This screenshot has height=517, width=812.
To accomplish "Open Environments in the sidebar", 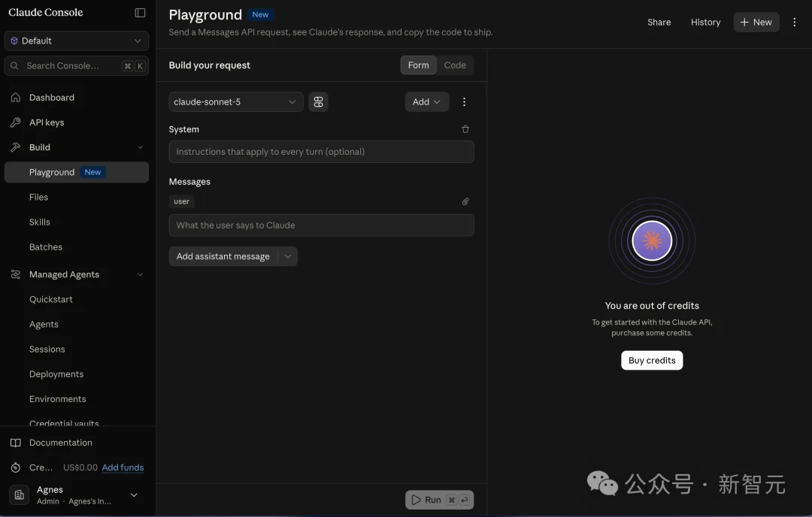I will tap(57, 399).
